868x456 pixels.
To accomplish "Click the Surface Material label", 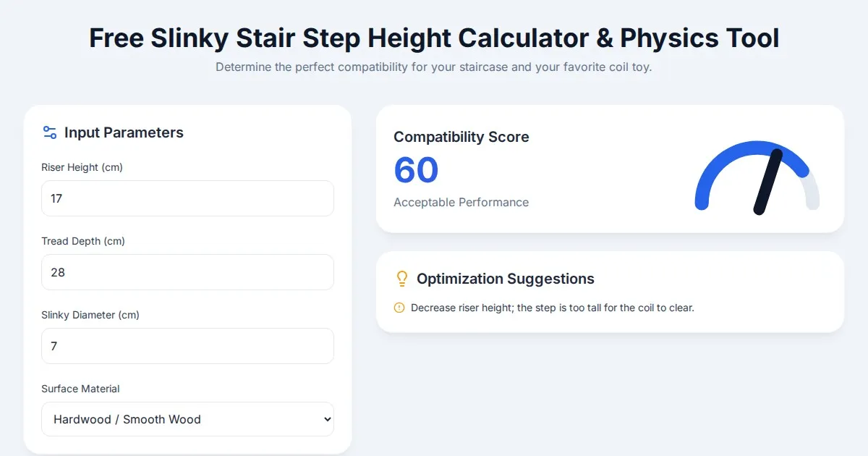I will click(x=80, y=389).
